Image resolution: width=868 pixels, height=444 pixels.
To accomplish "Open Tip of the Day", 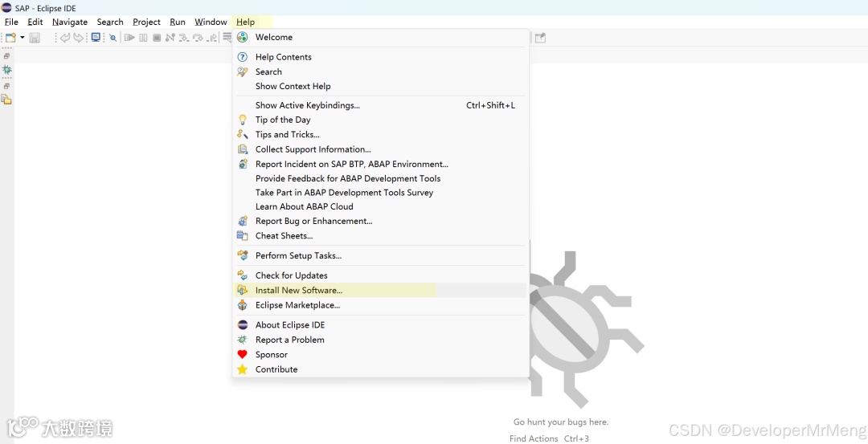I will coord(381,120).
